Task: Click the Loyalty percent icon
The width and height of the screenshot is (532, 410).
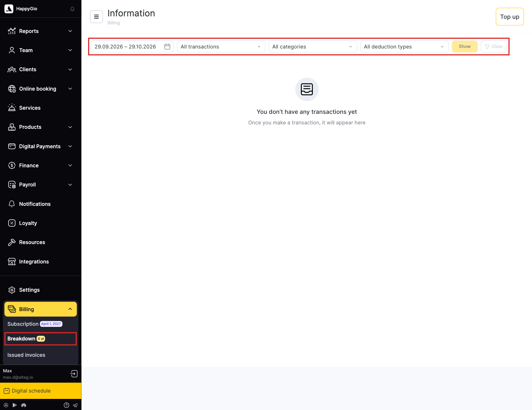Action: click(x=12, y=223)
